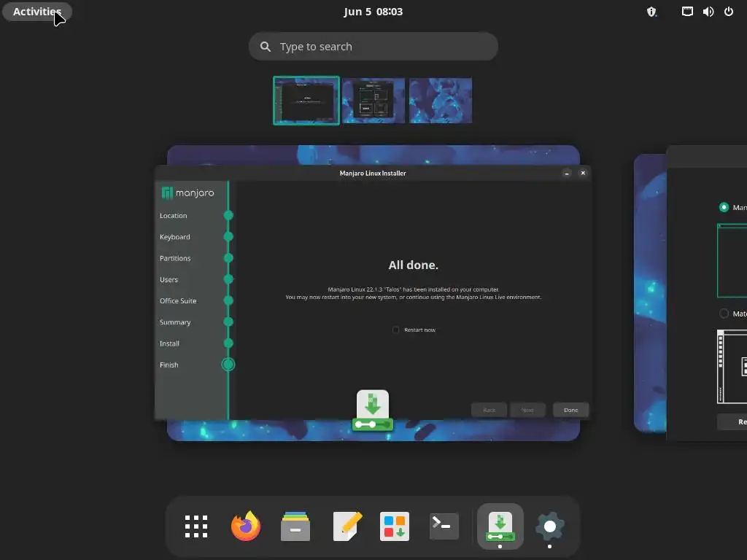Open the Files manager dock icon
747x560 pixels.
pos(295,526)
